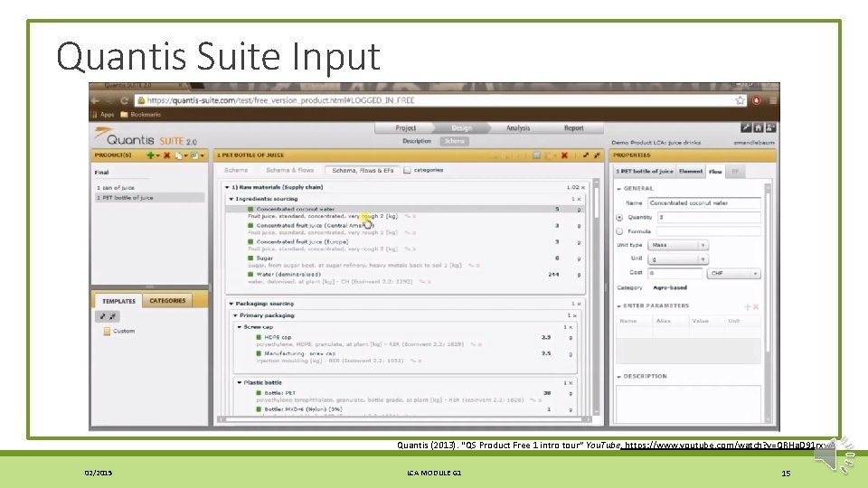Open the CHF currency dropdown
The height and width of the screenshot is (488, 868).
coord(734,273)
